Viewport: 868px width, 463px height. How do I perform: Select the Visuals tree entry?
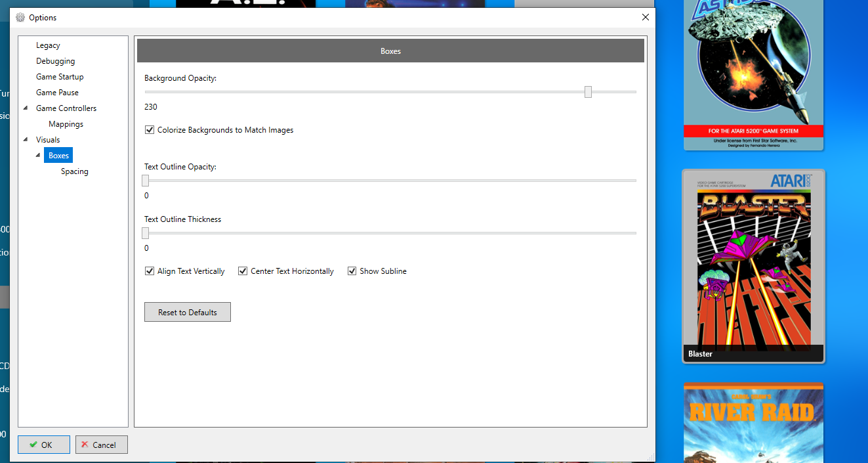click(x=48, y=140)
